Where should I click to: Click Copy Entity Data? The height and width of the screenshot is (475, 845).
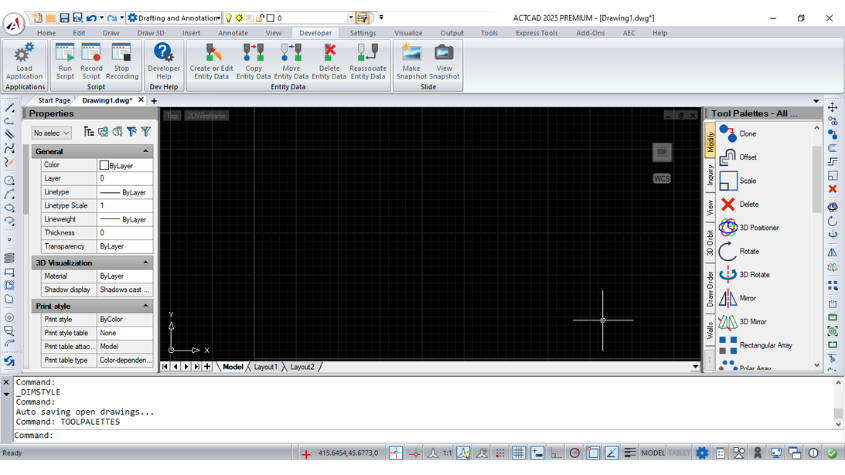253,61
